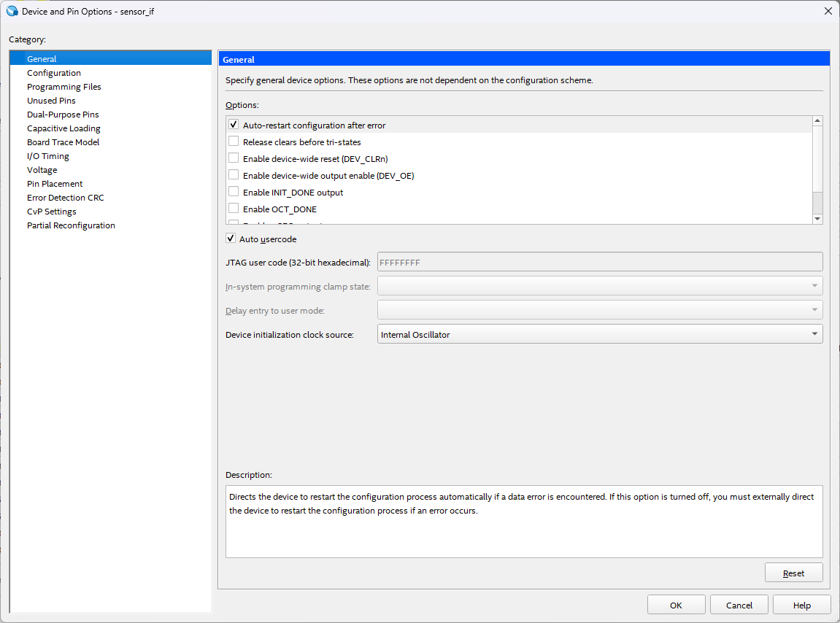This screenshot has width=840, height=623.
Task: Open the Unused Pins category
Action: (x=51, y=101)
